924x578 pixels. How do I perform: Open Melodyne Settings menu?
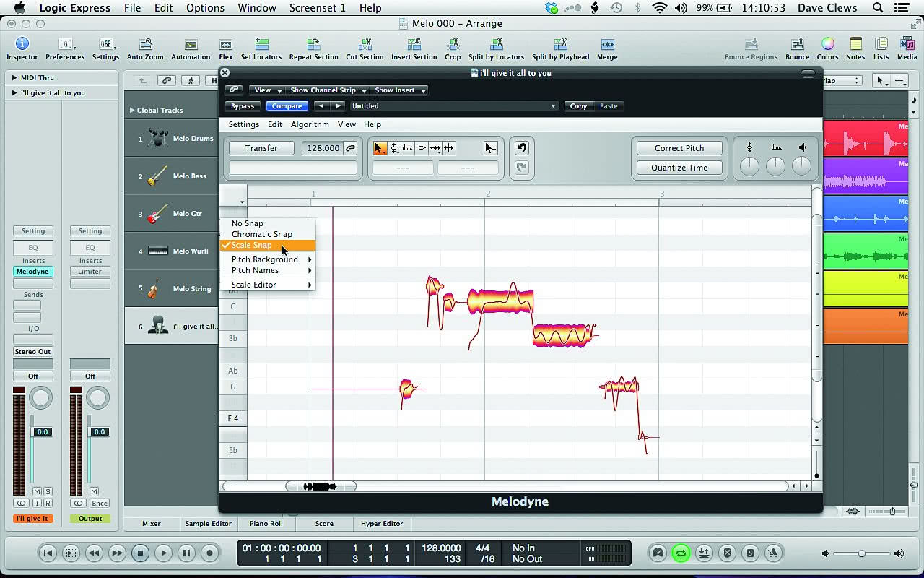244,124
